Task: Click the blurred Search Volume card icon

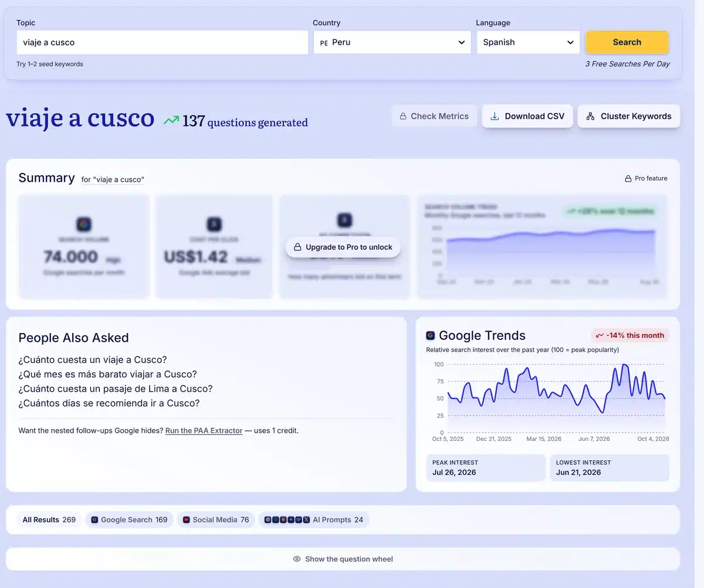Action: click(x=84, y=224)
